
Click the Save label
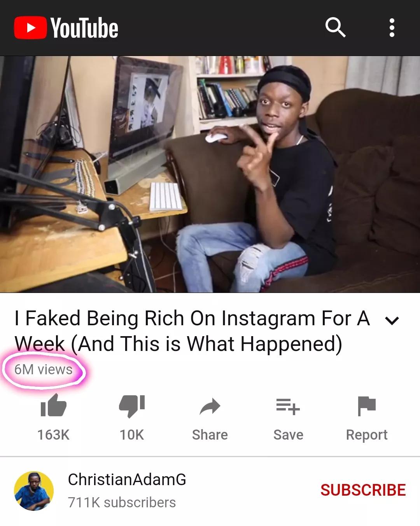[x=288, y=435]
